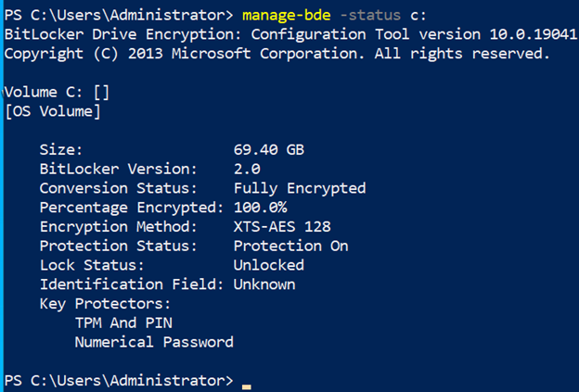Click the "Encryption Method:" label
Screen dimensions: 579x392
point(118,226)
